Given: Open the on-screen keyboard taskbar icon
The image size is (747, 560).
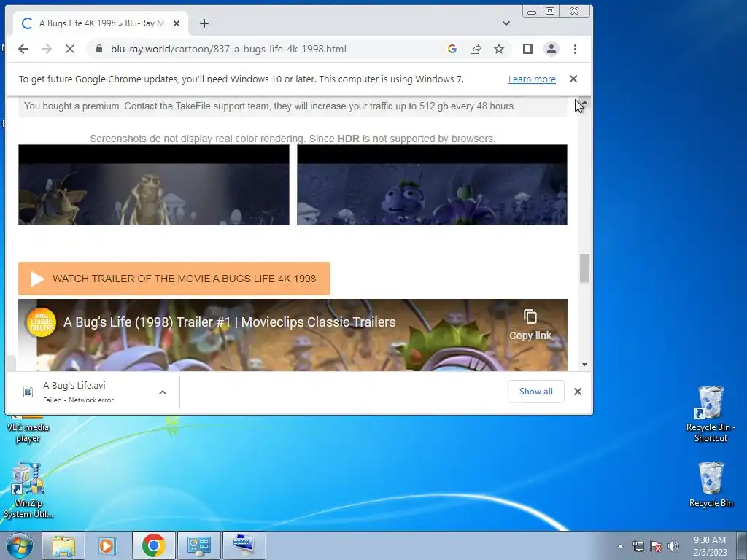Looking at the screenshot, I should click(244, 545).
